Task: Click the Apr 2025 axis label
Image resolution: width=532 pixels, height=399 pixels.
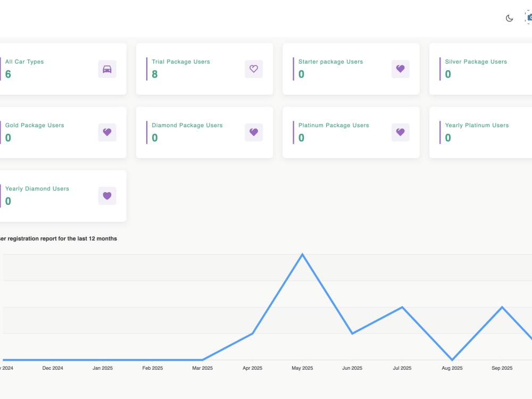Action: pos(252,368)
